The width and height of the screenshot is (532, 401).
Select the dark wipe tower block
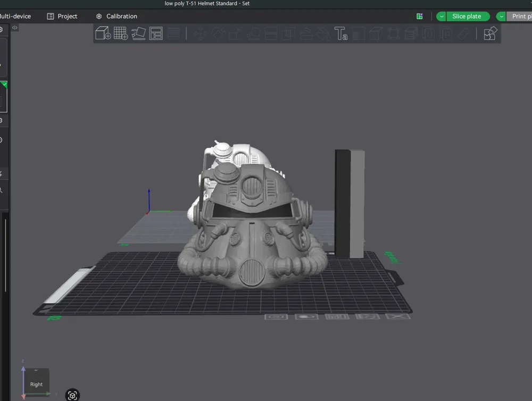click(x=350, y=204)
